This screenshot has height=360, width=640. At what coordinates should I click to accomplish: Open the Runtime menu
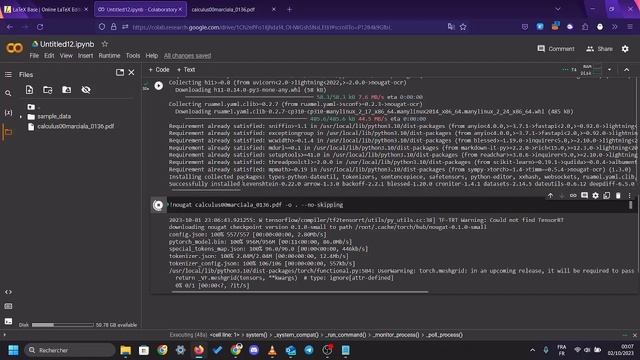109,56
